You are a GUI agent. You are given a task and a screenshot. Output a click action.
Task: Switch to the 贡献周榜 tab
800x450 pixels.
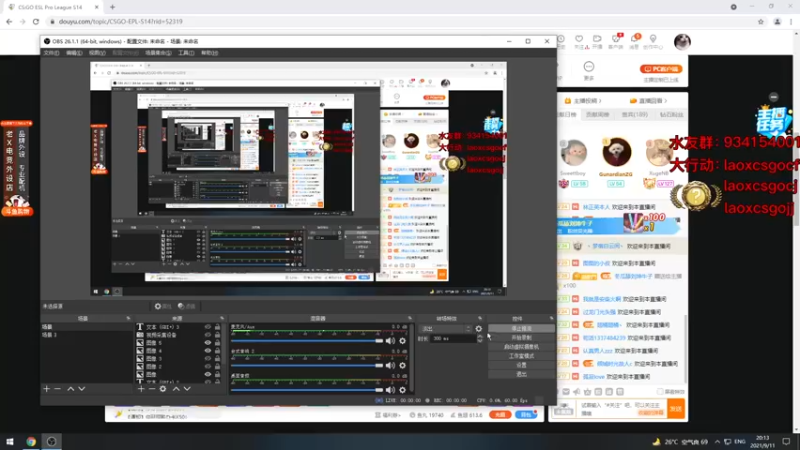[x=597, y=115]
